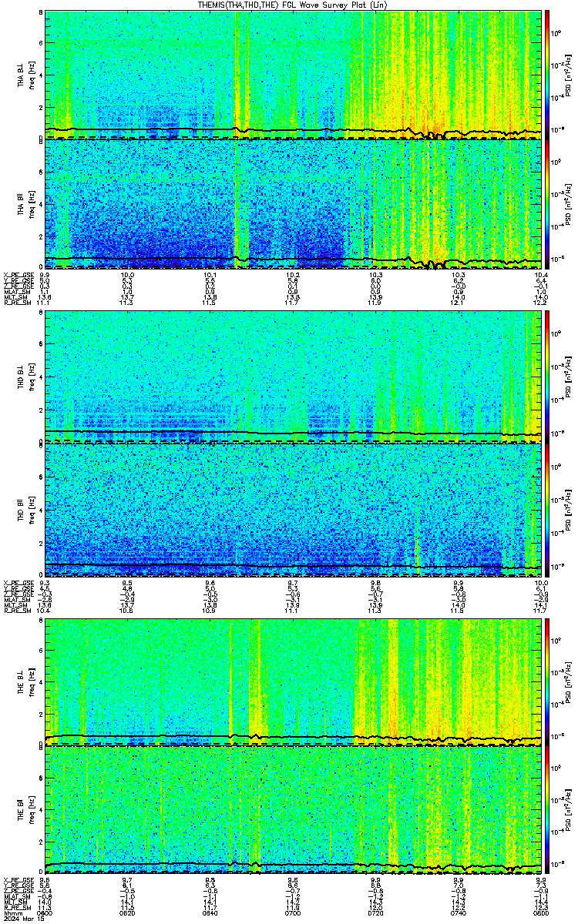
Task: Click the THA B-perpendicular spectrogram panel
Action: click(x=293, y=75)
